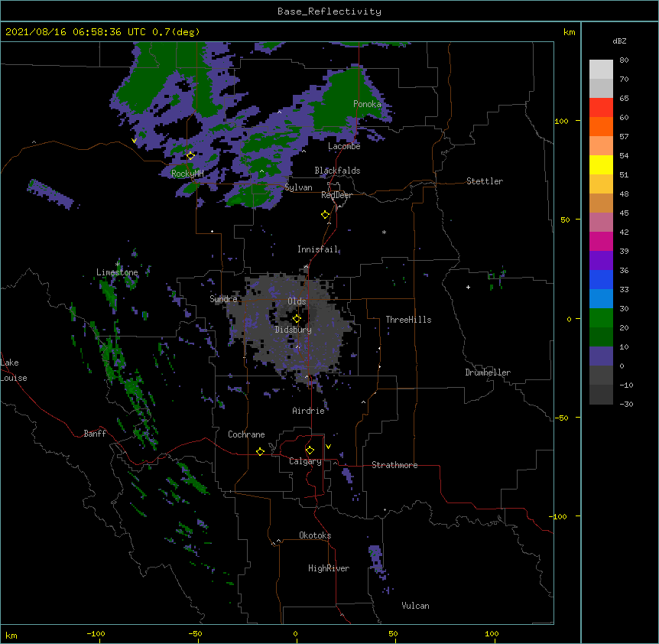Click the Base_Reflectivity title text
The width and height of the screenshot is (659, 644).
(x=329, y=11)
